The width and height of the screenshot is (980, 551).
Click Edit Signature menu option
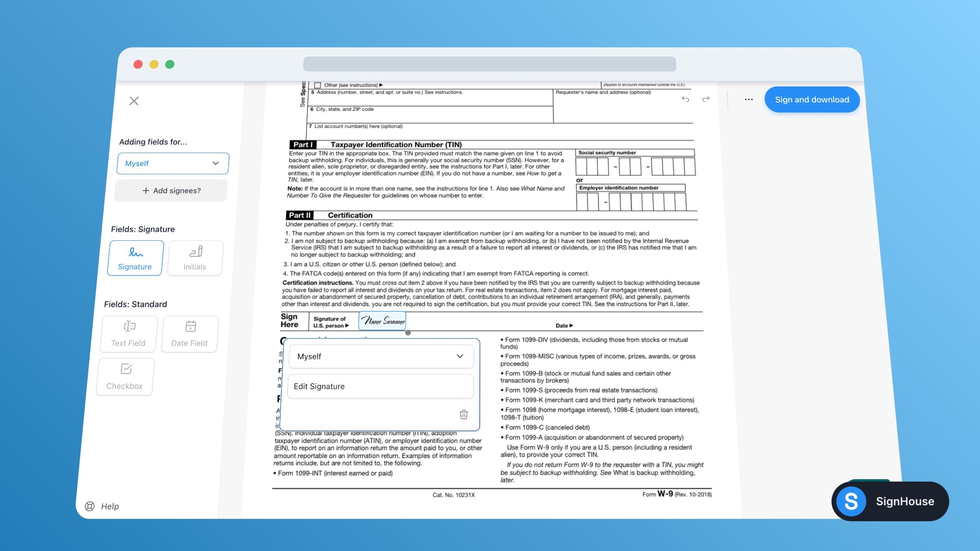pos(380,386)
